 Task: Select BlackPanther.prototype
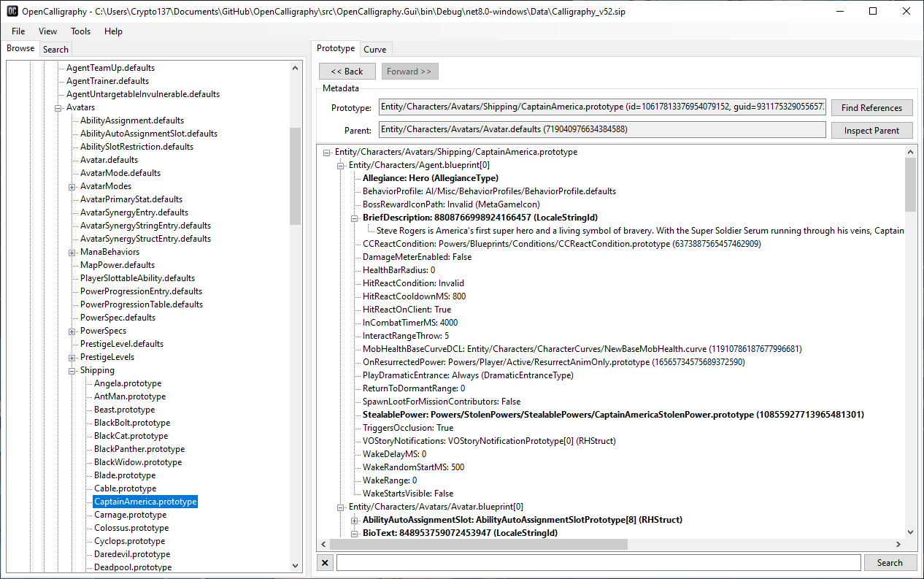click(x=139, y=449)
